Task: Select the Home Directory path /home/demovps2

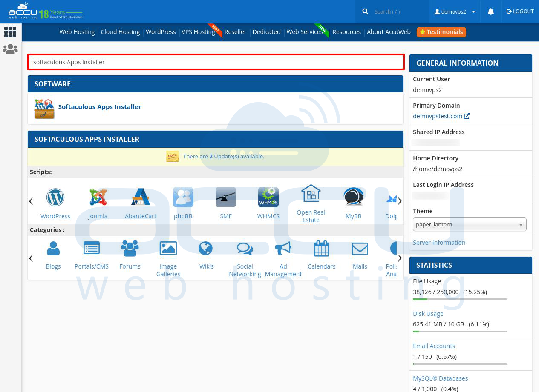Action: coord(438,169)
